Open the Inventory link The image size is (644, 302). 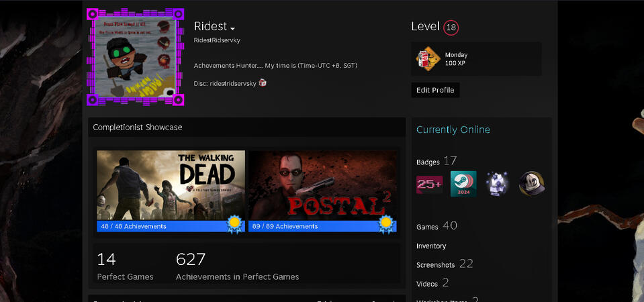431,246
